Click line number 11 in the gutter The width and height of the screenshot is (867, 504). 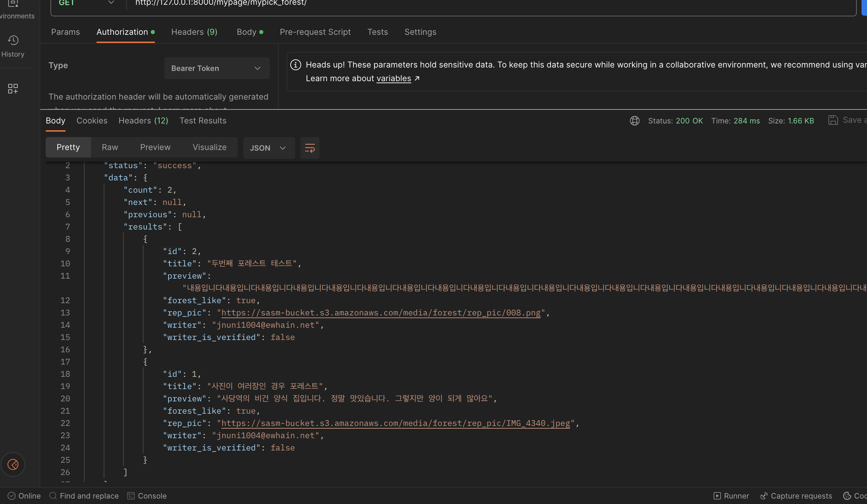(x=65, y=276)
